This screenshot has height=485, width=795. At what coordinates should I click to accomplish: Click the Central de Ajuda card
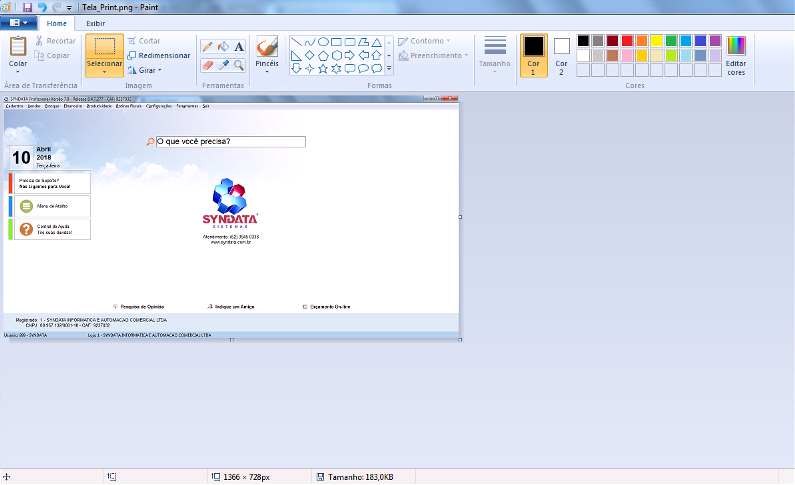click(x=50, y=229)
